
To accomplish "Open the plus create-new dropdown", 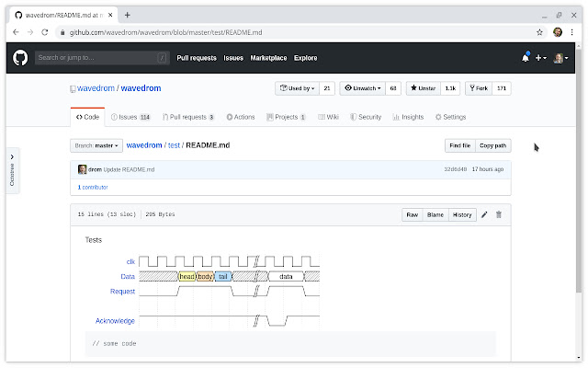I will 541,58.
